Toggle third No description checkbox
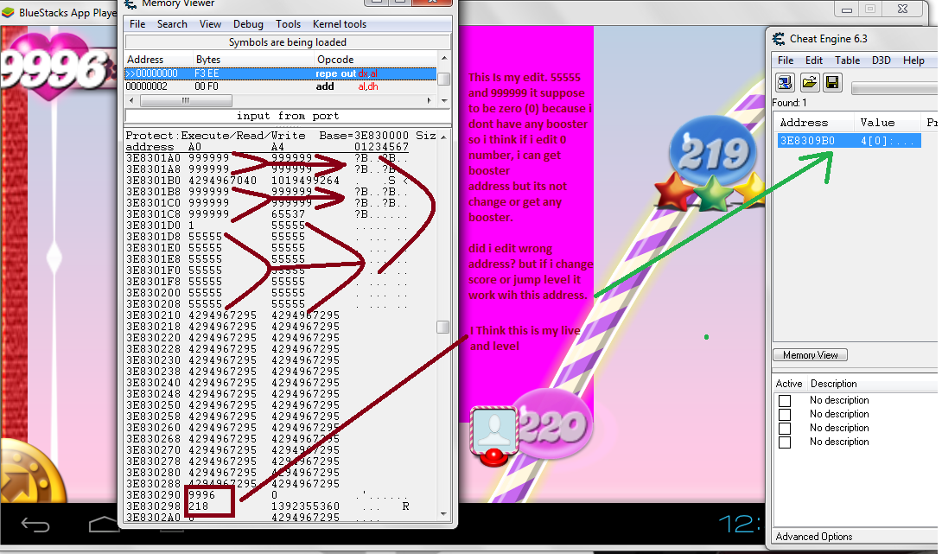Image resolution: width=942 pixels, height=560 pixels. pos(785,429)
